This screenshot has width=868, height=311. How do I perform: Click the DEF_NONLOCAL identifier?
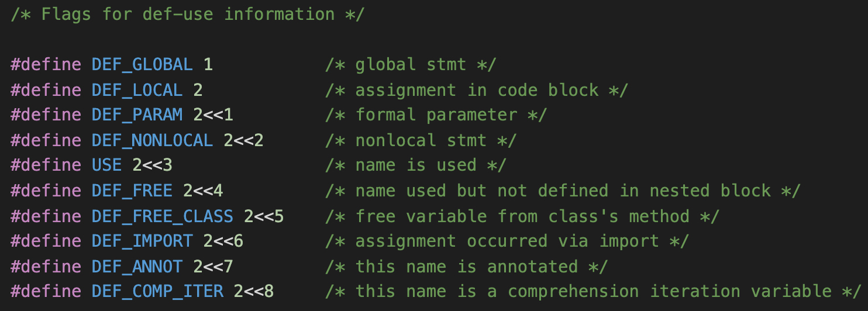click(x=152, y=140)
